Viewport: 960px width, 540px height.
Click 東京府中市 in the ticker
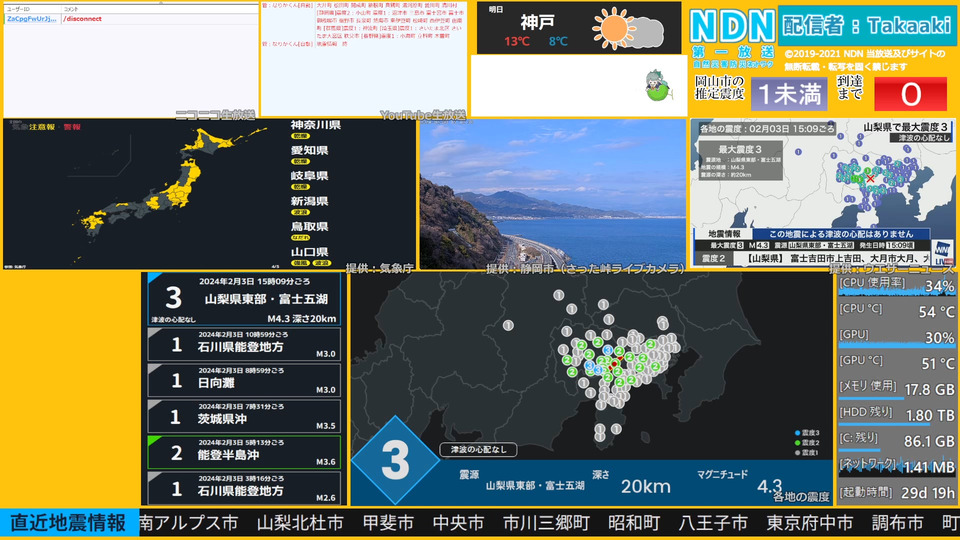[810, 523]
